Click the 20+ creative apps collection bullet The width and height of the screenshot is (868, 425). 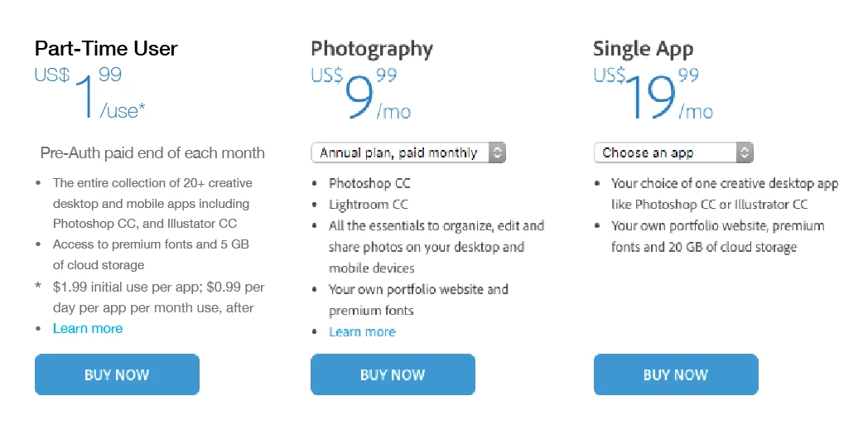click(x=152, y=203)
